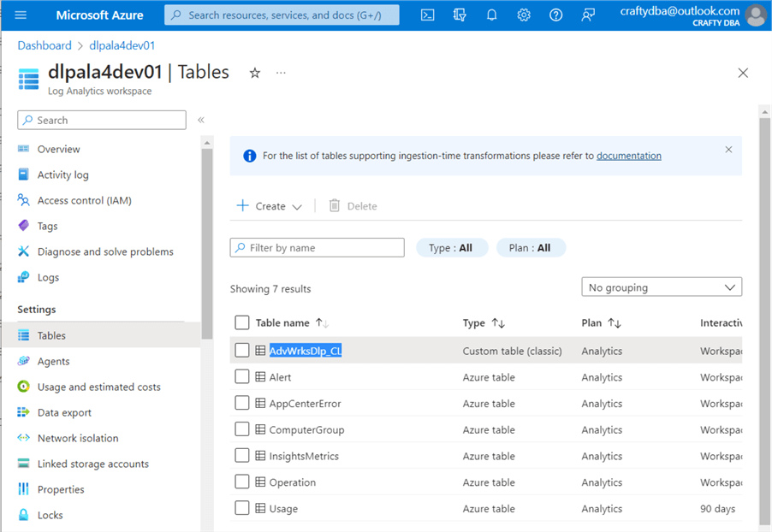Viewport: 772px width, 532px height.
Task: Open the Feedback icon
Action: click(588, 15)
